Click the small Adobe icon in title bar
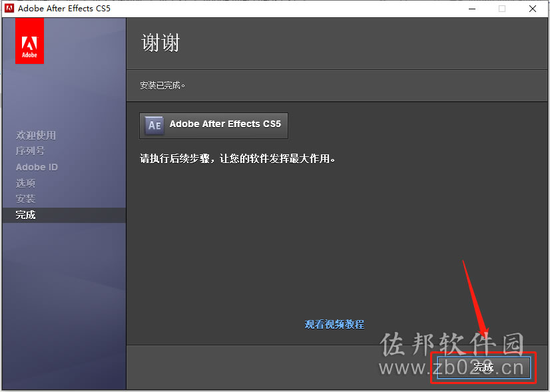 coord(9,9)
